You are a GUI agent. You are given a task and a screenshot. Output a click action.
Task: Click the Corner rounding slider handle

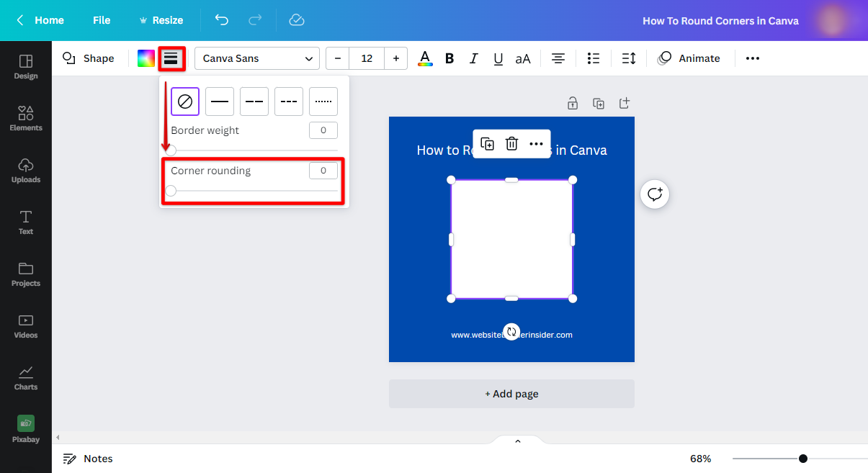(171, 191)
